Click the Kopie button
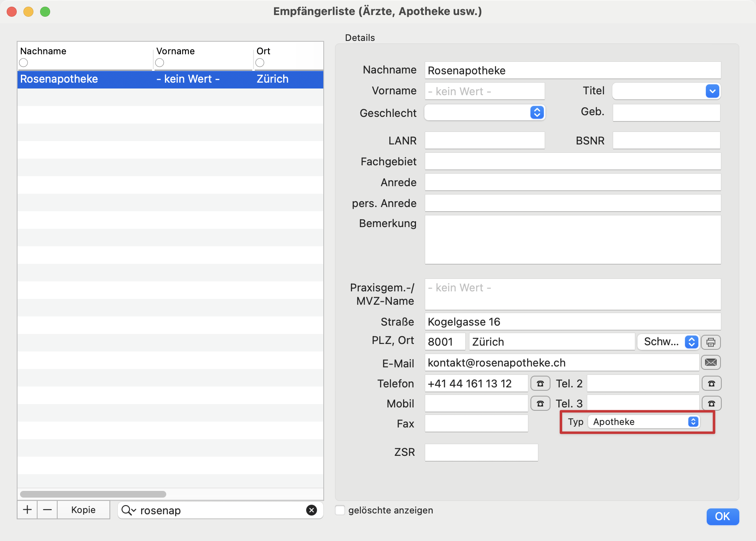This screenshot has width=756, height=541. [x=84, y=510]
